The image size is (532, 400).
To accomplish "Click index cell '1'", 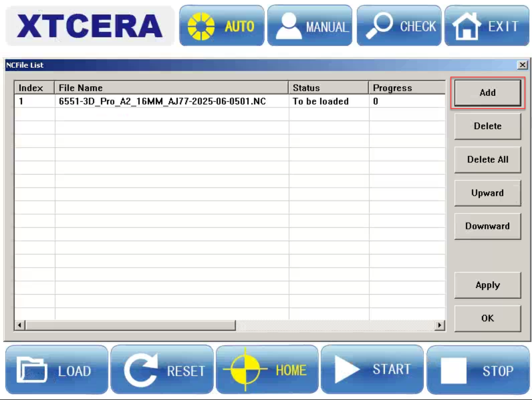I will point(35,101).
